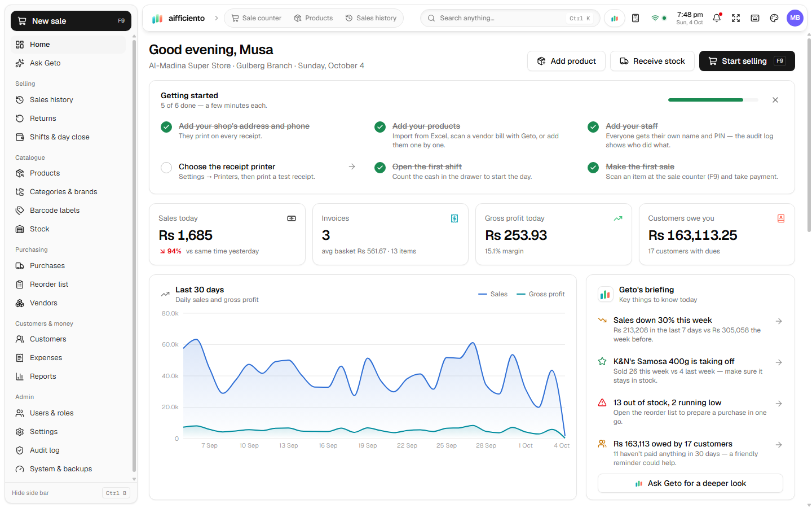This screenshot has height=508, width=812.
Task: Click the Search anything field
Action: click(x=510, y=18)
